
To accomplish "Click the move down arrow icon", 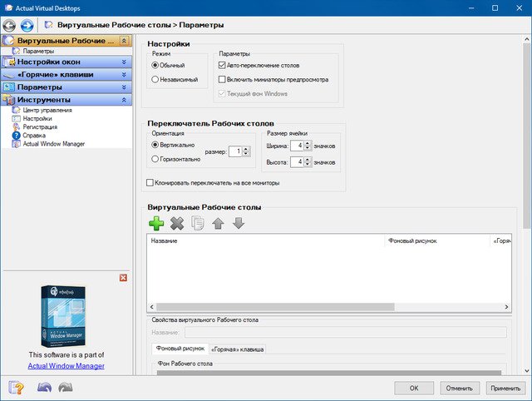I will 239,223.
